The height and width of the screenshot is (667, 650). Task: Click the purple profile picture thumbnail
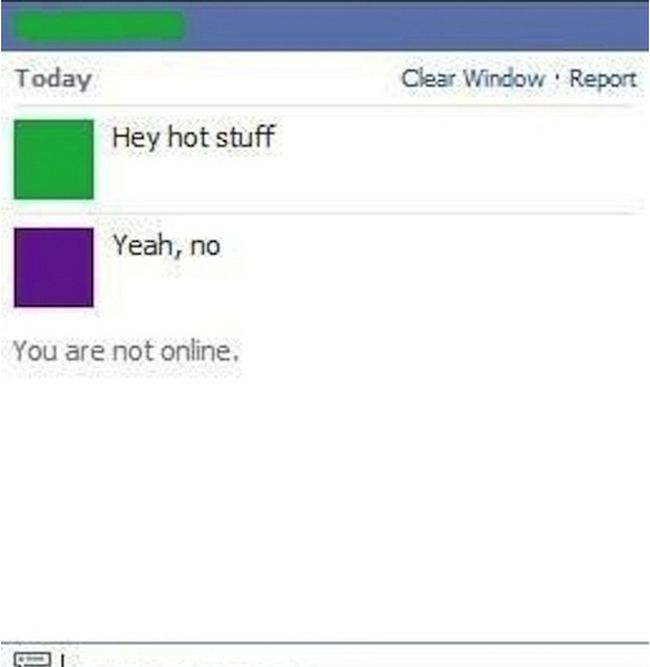tap(54, 267)
